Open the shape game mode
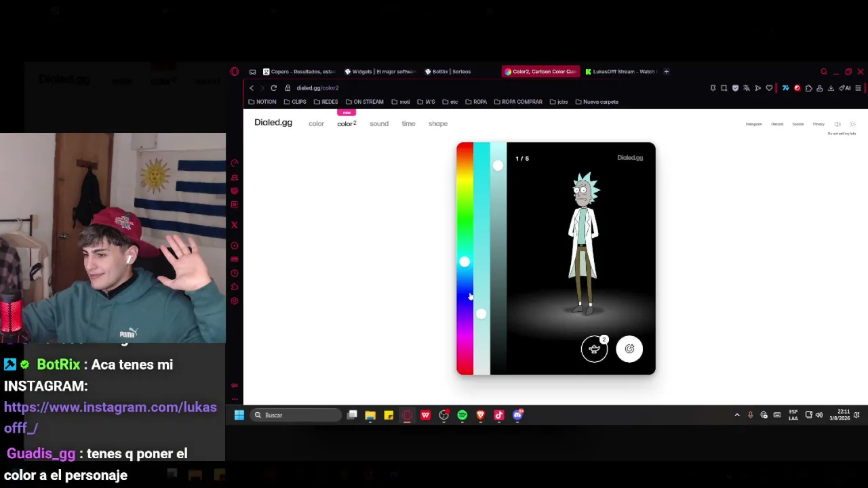868x488 pixels. point(438,124)
